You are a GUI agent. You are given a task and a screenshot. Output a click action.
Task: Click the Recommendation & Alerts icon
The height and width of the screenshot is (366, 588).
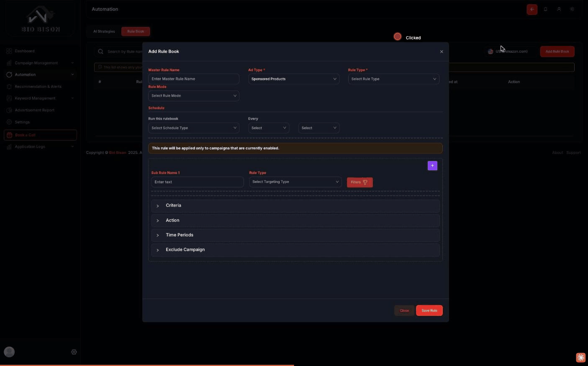9,87
